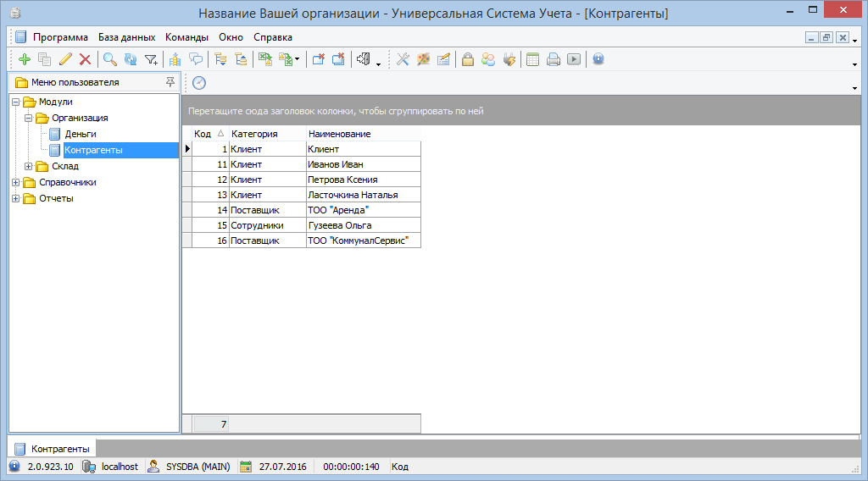Image resolution: width=868 pixels, height=481 pixels.
Task: Expand the Справочники tree node
Action: 16,183
